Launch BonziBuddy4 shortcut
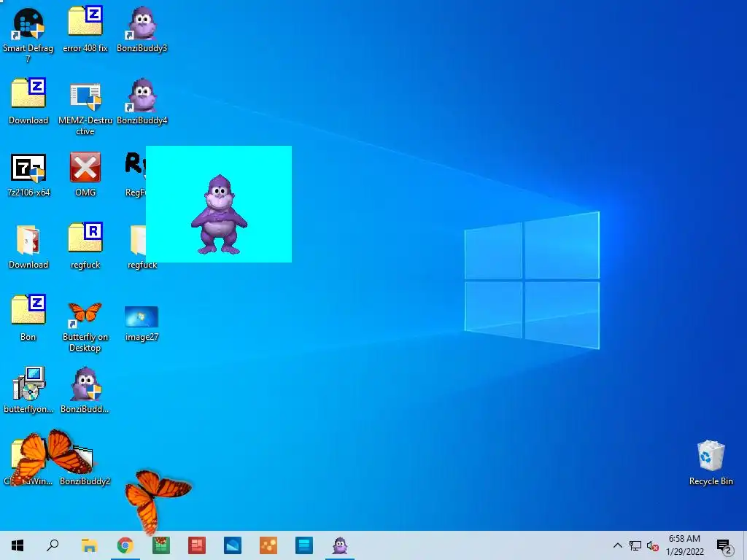 tap(142, 101)
